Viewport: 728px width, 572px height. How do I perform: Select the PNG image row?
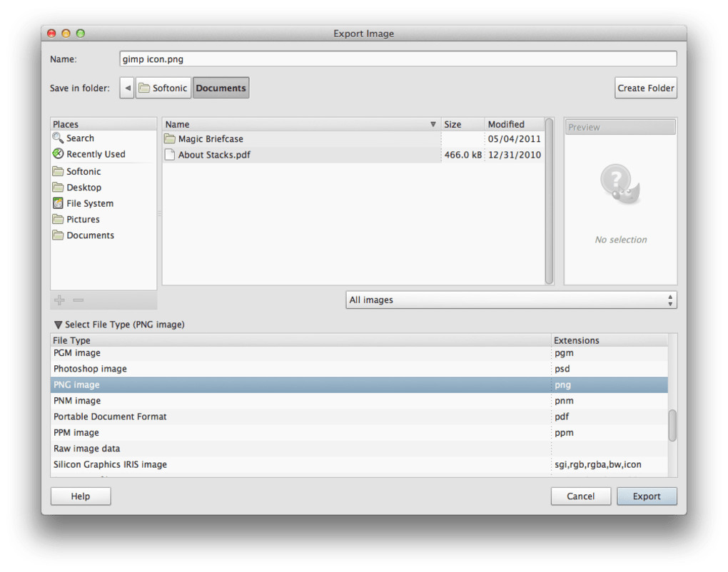point(359,384)
